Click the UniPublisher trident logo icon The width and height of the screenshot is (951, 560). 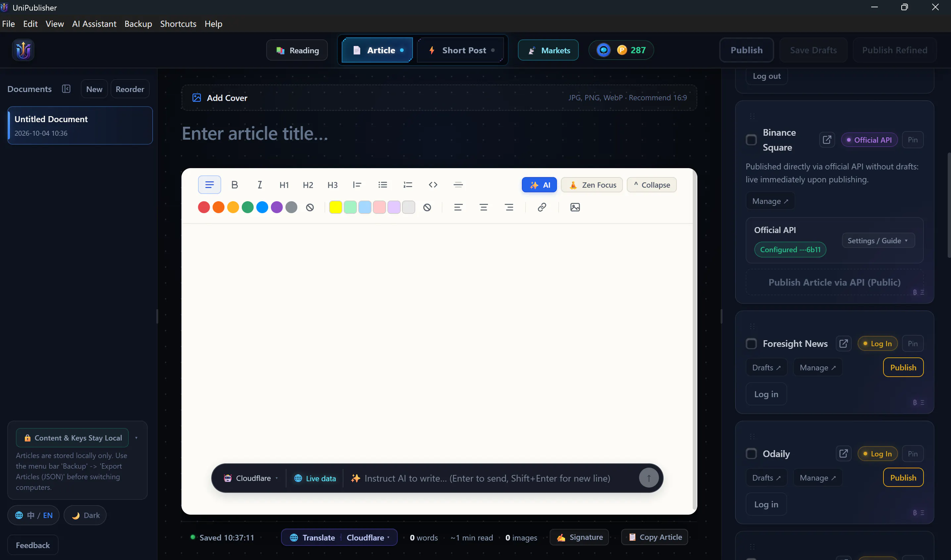coord(23,50)
